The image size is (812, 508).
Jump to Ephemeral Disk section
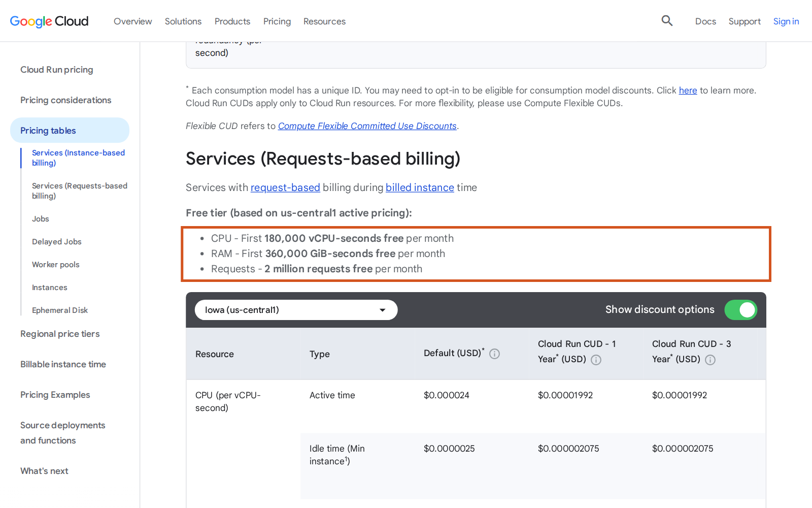click(x=60, y=310)
